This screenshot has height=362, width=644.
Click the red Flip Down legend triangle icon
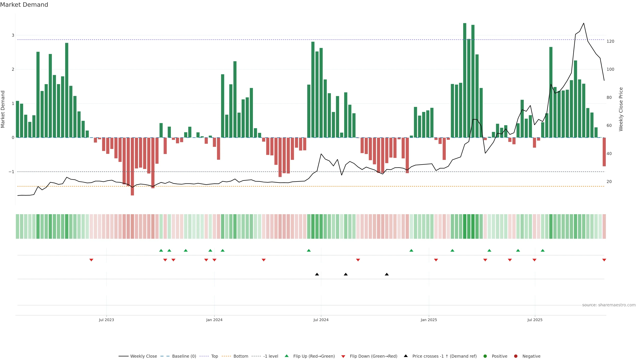pos(343,356)
